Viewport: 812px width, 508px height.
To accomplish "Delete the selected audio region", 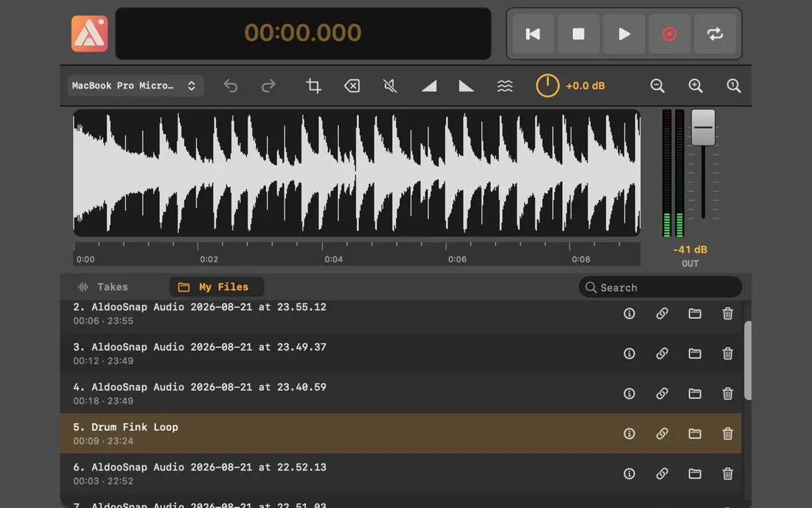I will (x=352, y=85).
